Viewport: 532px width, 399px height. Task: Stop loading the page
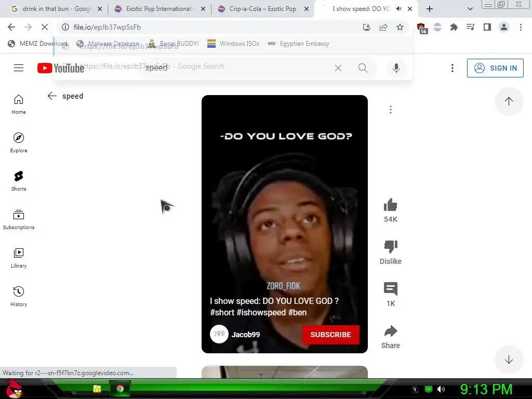click(45, 27)
